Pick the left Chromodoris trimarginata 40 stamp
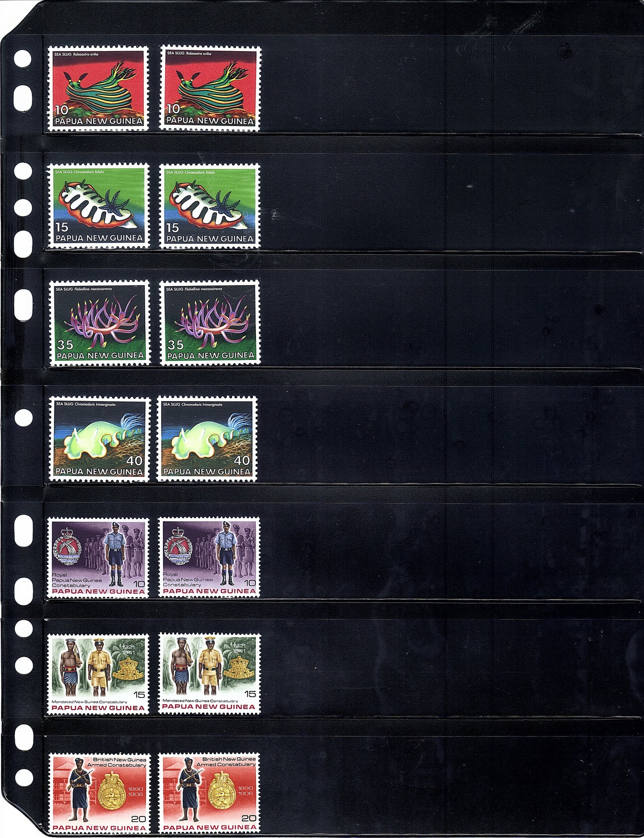644x838 pixels. 99,439
